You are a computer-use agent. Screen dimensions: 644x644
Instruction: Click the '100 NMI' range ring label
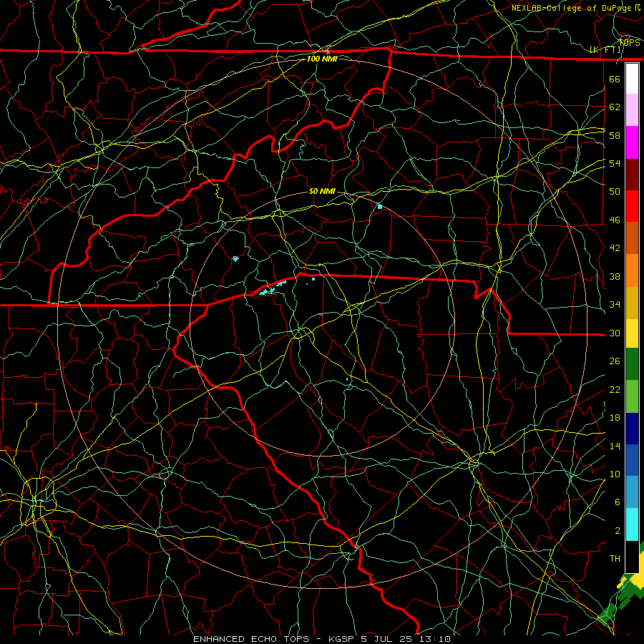click(322, 59)
